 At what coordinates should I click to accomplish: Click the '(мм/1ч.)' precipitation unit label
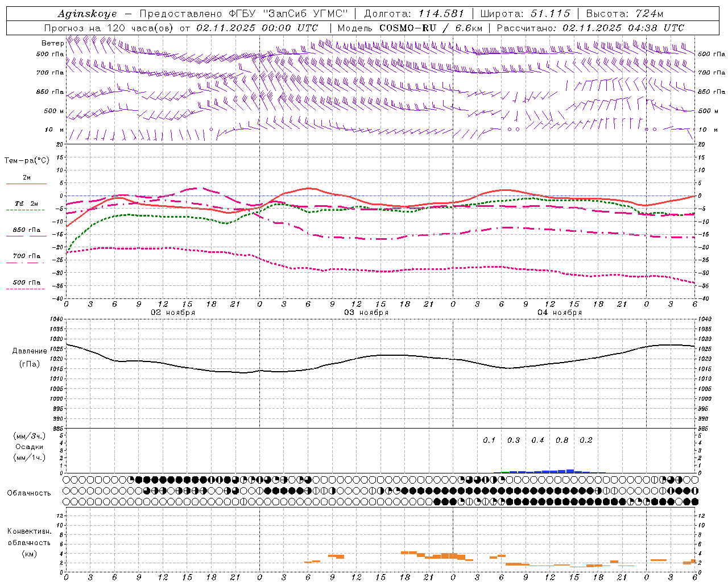pos(30,458)
